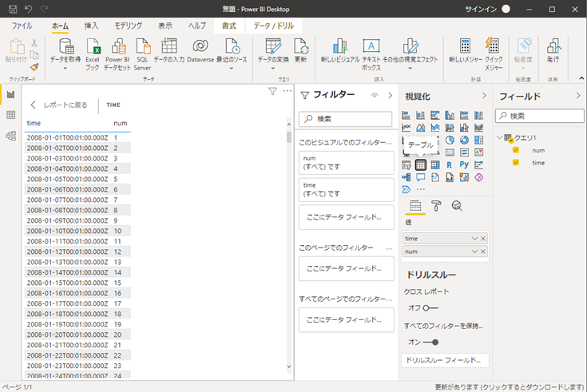587x392 pixels.
Task: Collapse the クエリ1 table tree
Action: coord(500,138)
